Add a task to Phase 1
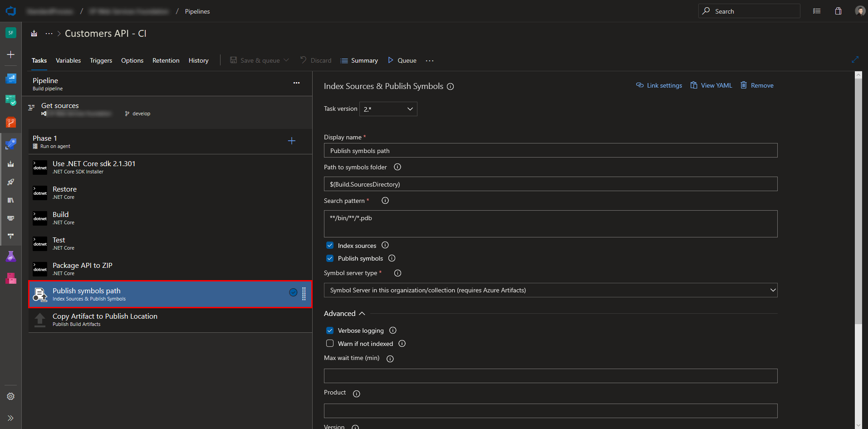 [292, 141]
